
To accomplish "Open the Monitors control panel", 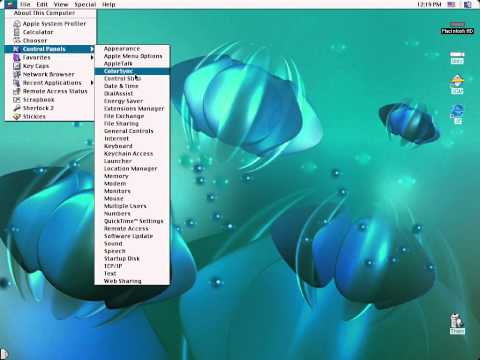I will (x=132, y=191).
